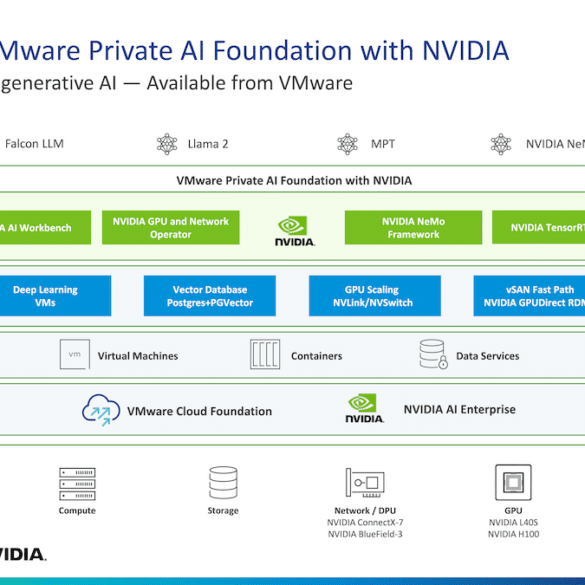The height and width of the screenshot is (585, 585).
Task: Click the Compute server rack icon
Action: click(x=77, y=484)
